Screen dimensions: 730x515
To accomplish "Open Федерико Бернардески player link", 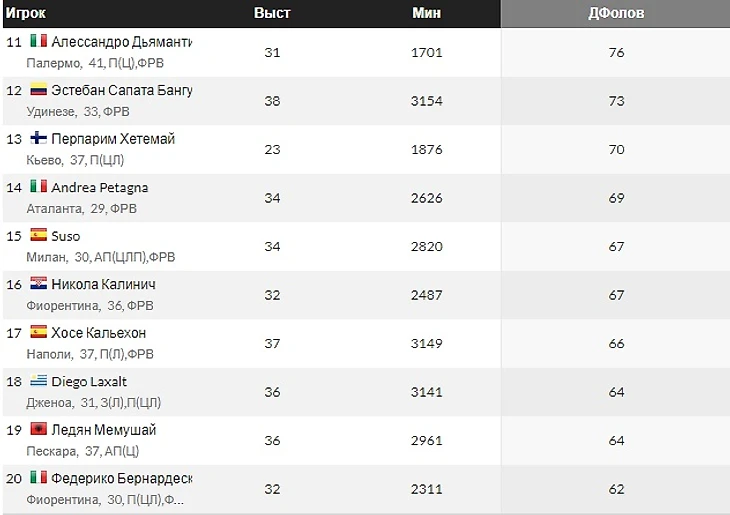I will tap(122, 478).
